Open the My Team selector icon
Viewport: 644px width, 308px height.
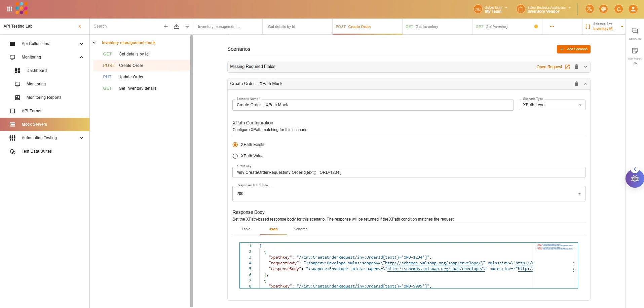pyautogui.click(x=478, y=9)
